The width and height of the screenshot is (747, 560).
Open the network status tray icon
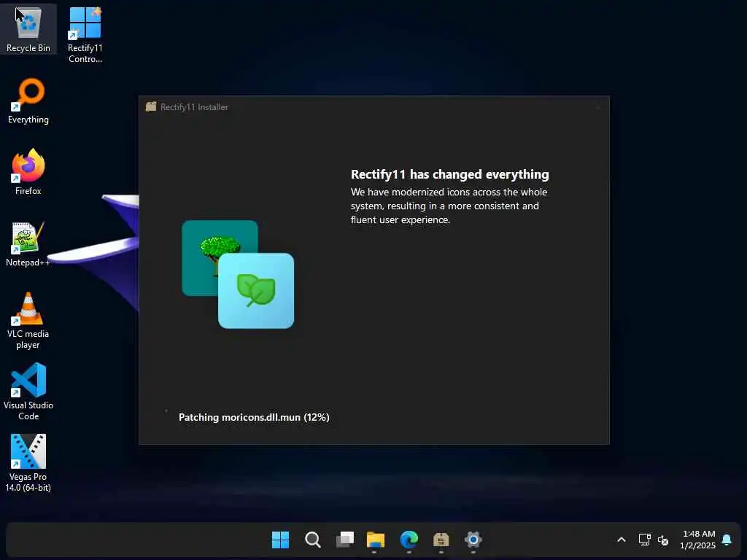[x=645, y=540]
